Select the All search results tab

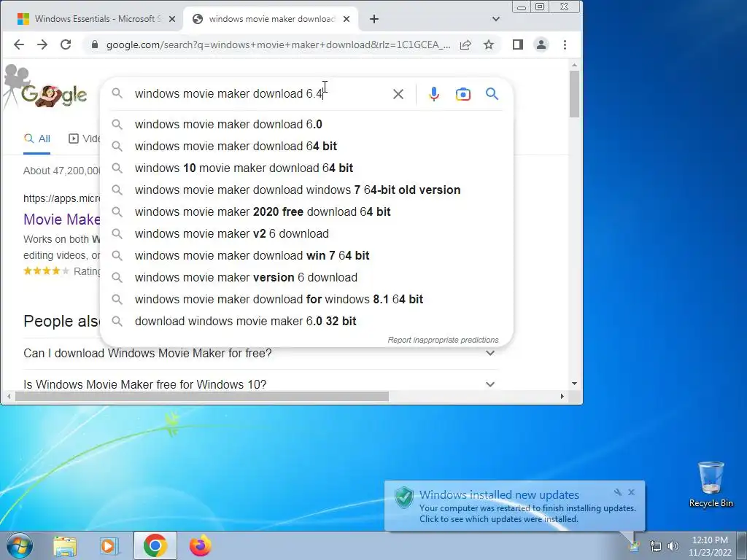click(37, 139)
